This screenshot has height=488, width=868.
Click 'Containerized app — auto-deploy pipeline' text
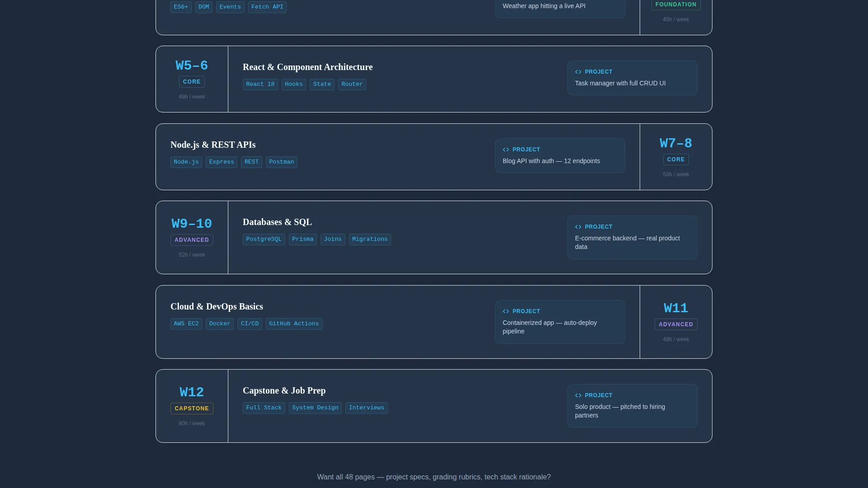pos(550,327)
